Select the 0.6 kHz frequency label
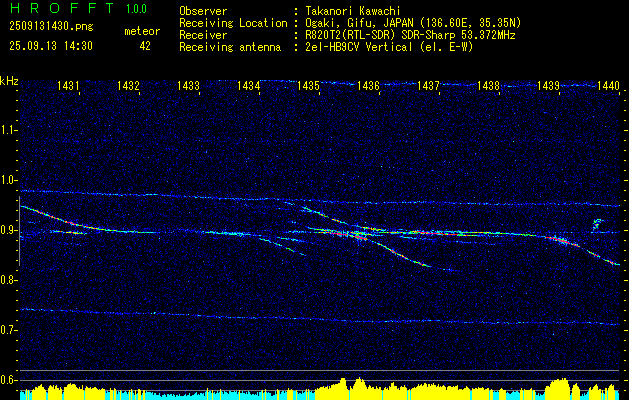 (x=8, y=380)
